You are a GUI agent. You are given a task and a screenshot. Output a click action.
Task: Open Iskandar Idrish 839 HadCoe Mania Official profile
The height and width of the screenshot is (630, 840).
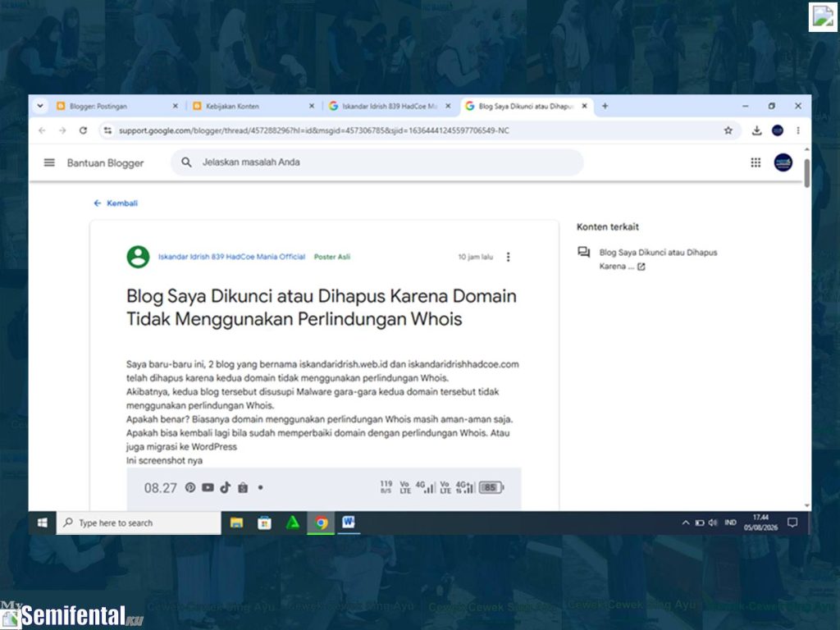tap(231, 257)
